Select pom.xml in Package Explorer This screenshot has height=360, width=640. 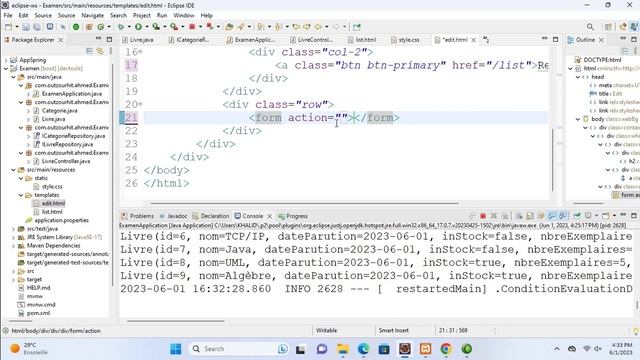(38, 313)
